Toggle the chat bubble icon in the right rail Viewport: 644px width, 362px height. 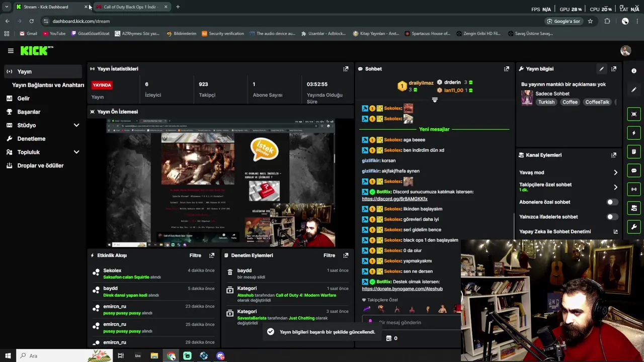pos(634,171)
